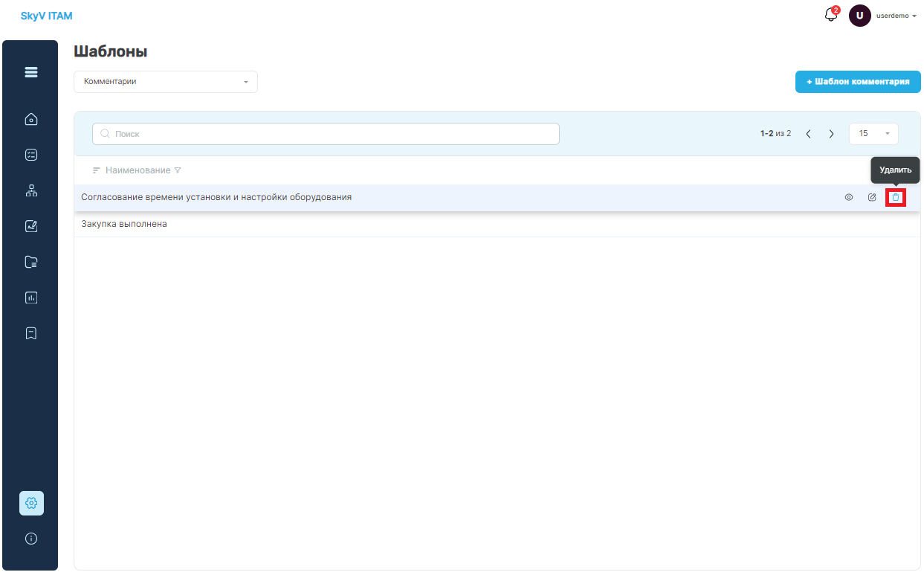Screen dimensions: 924x575
Task: Edit the Согласование времени template
Action: click(872, 197)
